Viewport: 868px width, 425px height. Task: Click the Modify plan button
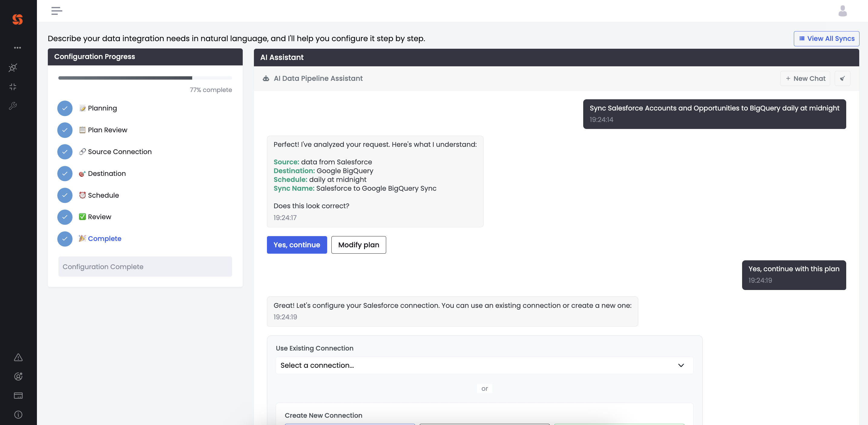click(x=359, y=245)
